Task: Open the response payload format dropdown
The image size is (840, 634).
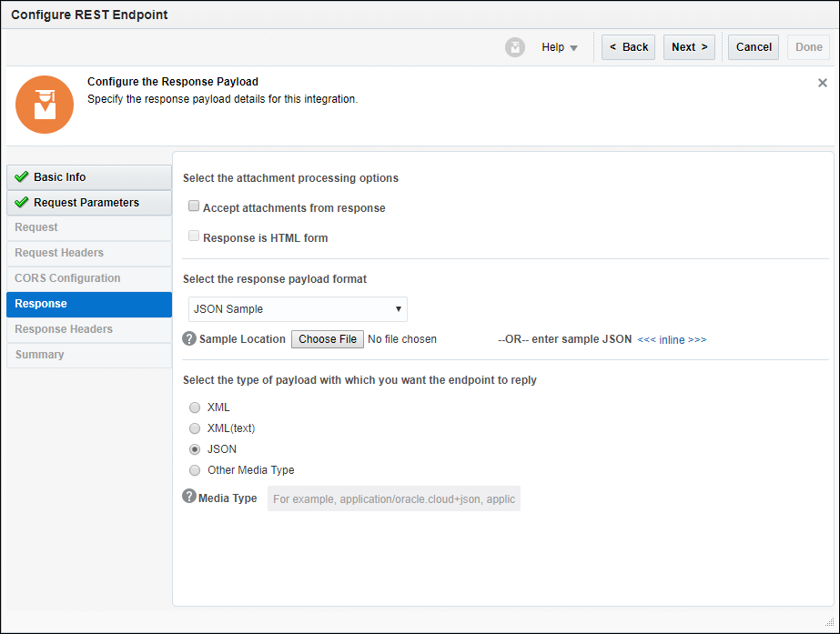Action: (x=398, y=309)
